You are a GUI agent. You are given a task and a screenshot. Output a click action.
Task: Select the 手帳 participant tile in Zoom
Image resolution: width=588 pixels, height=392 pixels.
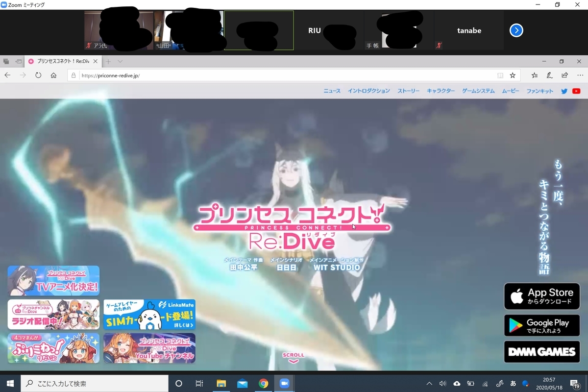(x=399, y=30)
